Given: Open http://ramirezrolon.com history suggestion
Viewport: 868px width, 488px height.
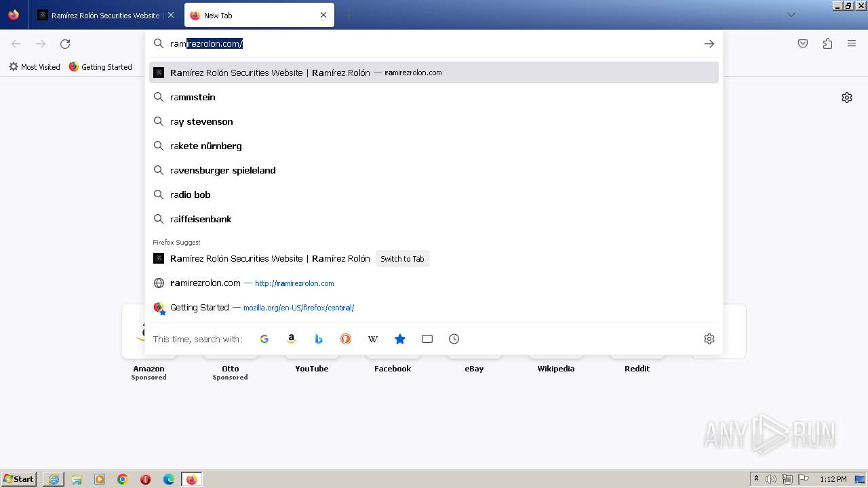Looking at the screenshot, I should pos(434,283).
